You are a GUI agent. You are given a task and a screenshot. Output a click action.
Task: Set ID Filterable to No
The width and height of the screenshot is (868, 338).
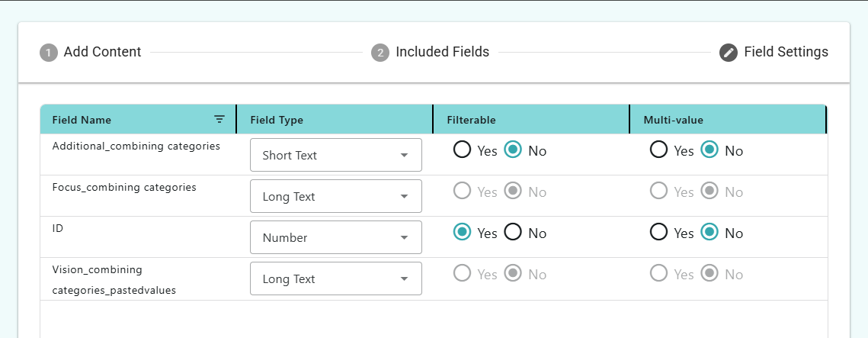513,232
